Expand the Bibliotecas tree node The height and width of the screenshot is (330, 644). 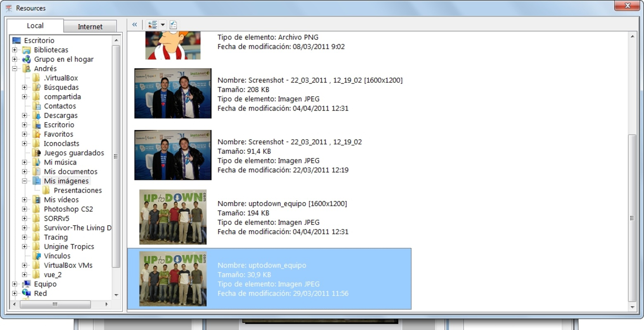point(14,50)
